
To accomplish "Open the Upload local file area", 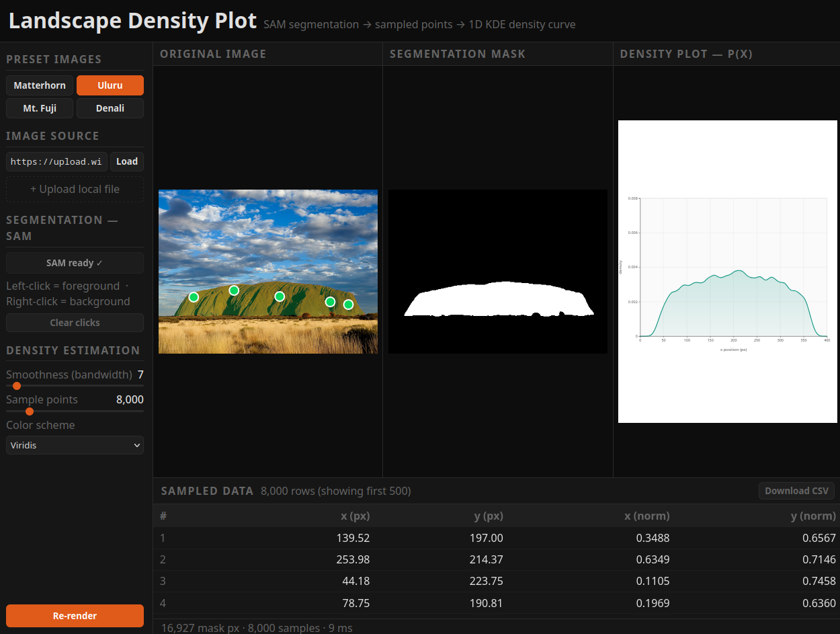I will pos(75,190).
